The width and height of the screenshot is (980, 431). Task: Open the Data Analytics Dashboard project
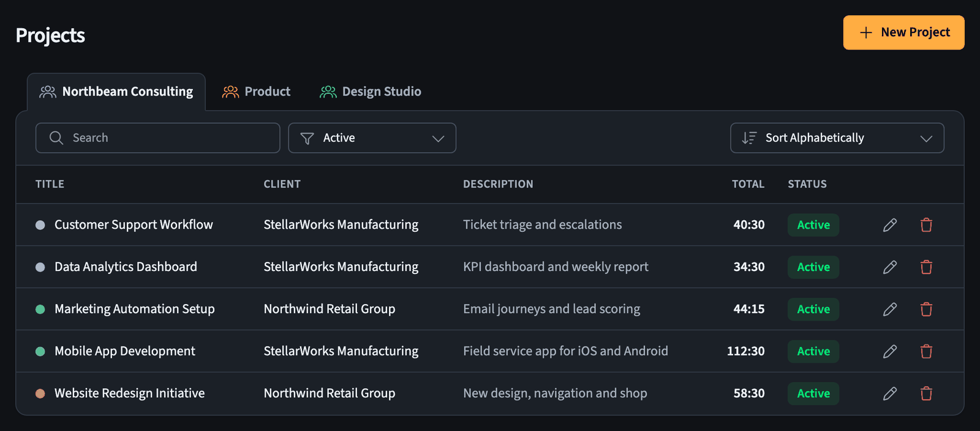pyautogui.click(x=126, y=267)
